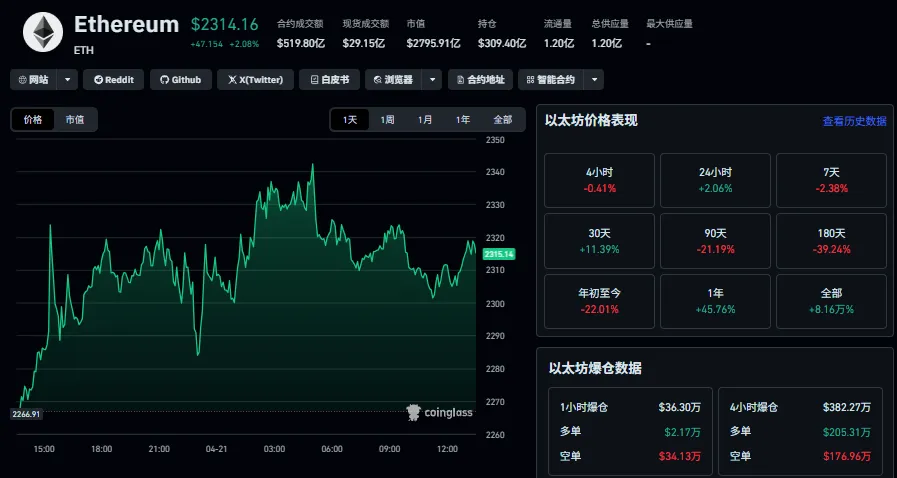
Task: Click the 90天 performance card
Action: [x=715, y=241]
